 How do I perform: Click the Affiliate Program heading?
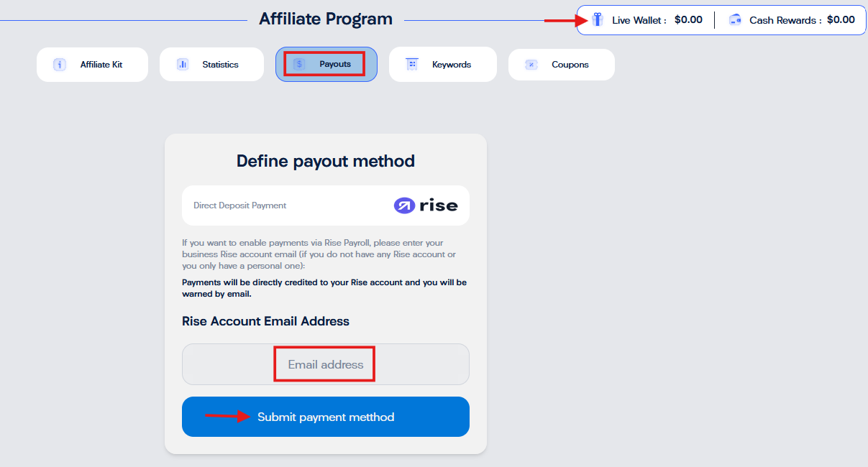point(326,19)
